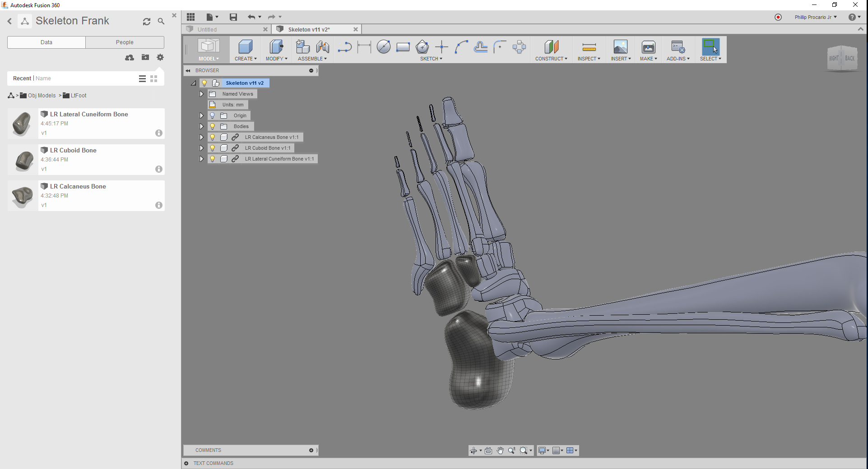The height and width of the screenshot is (469, 868).
Task: Open the SKETCH menu
Action: [x=431, y=59]
